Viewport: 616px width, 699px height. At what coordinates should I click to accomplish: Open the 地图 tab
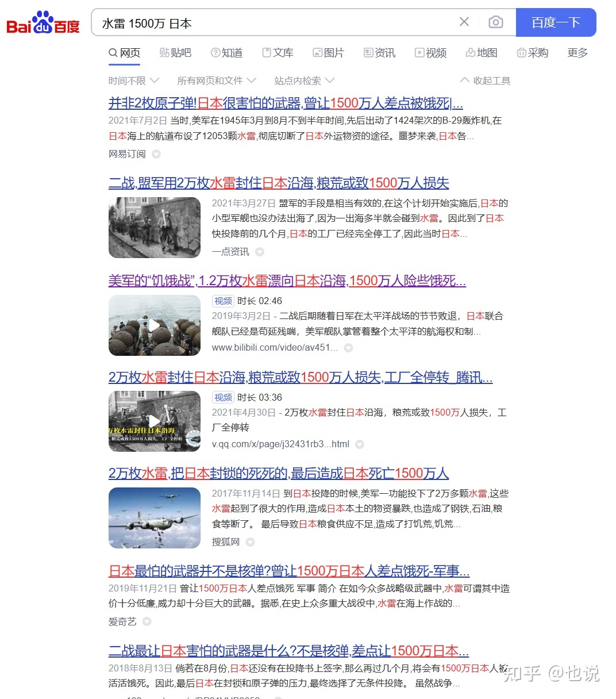[x=481, y=53]
